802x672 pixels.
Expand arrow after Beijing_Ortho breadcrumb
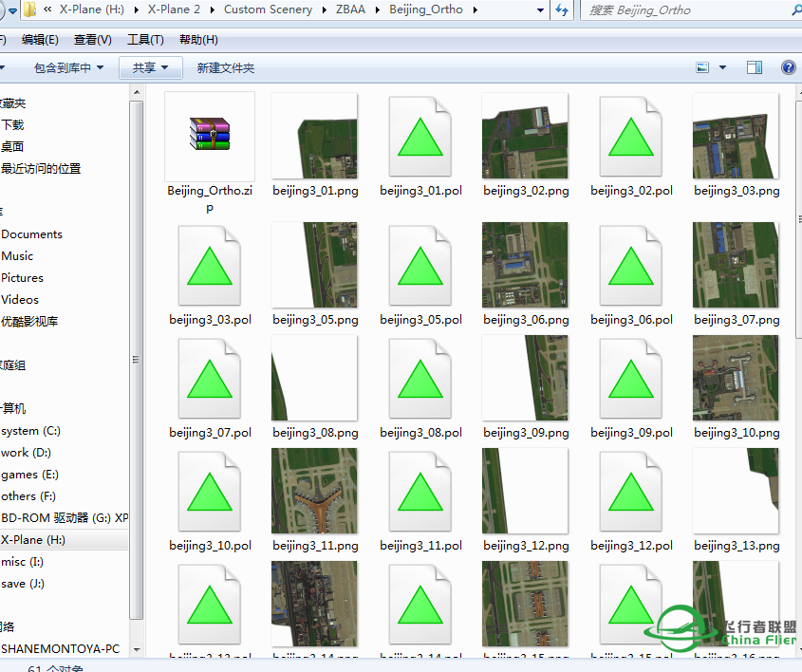(x=476, y=9)
